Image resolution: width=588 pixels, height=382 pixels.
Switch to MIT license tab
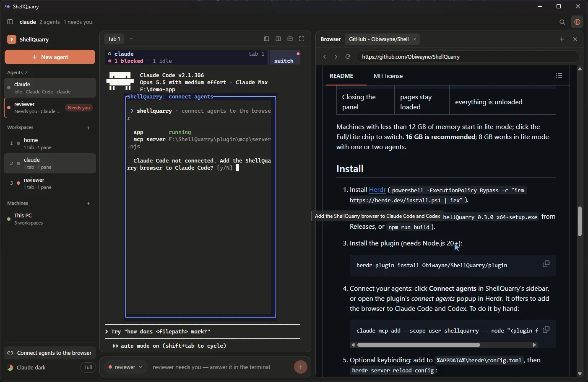(388, 76)
